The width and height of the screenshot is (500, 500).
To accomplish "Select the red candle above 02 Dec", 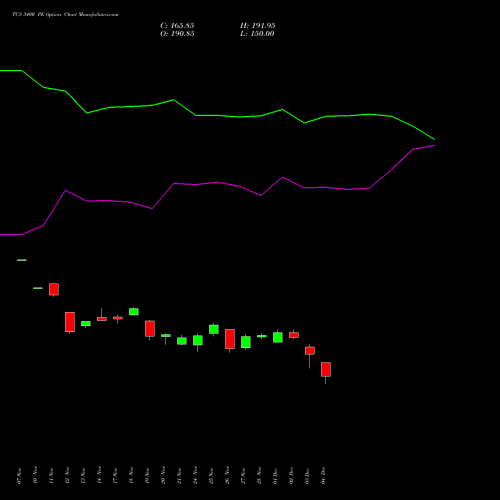I will click(294, 335).
